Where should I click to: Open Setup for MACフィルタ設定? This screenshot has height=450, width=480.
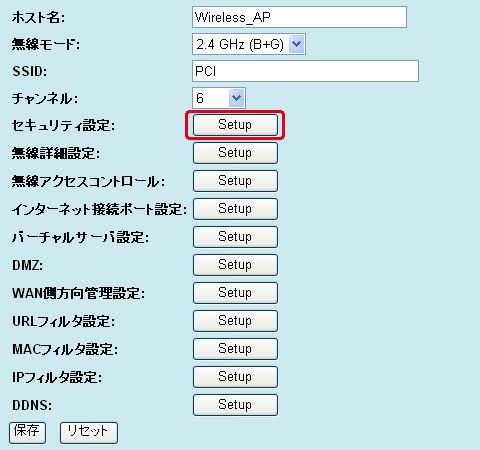click(235, 349)
